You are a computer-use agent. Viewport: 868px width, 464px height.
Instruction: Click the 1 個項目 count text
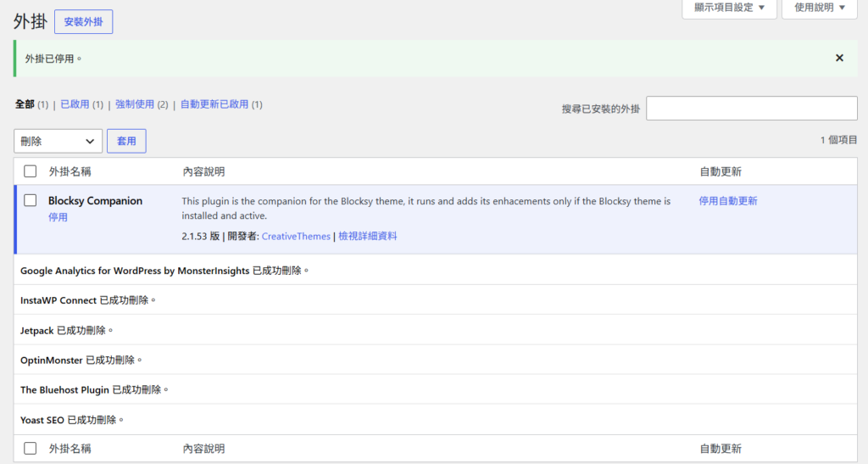point(838,140)
